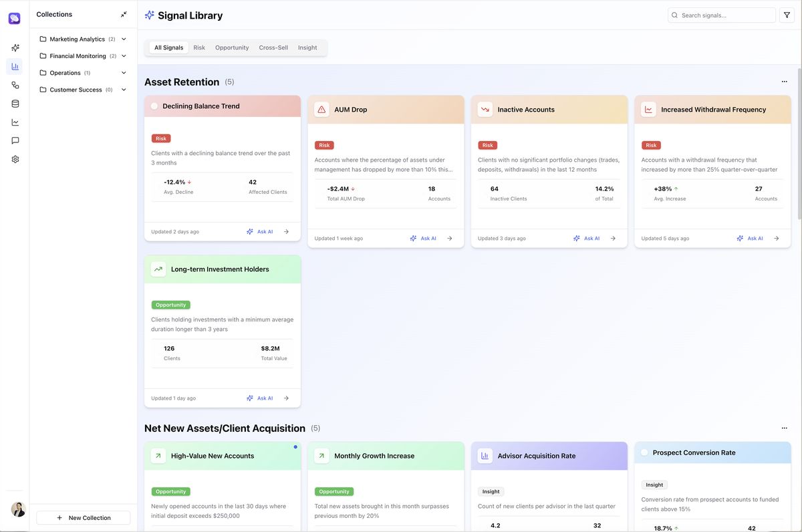Expand Financial Monitoring collection chevron

124,56
